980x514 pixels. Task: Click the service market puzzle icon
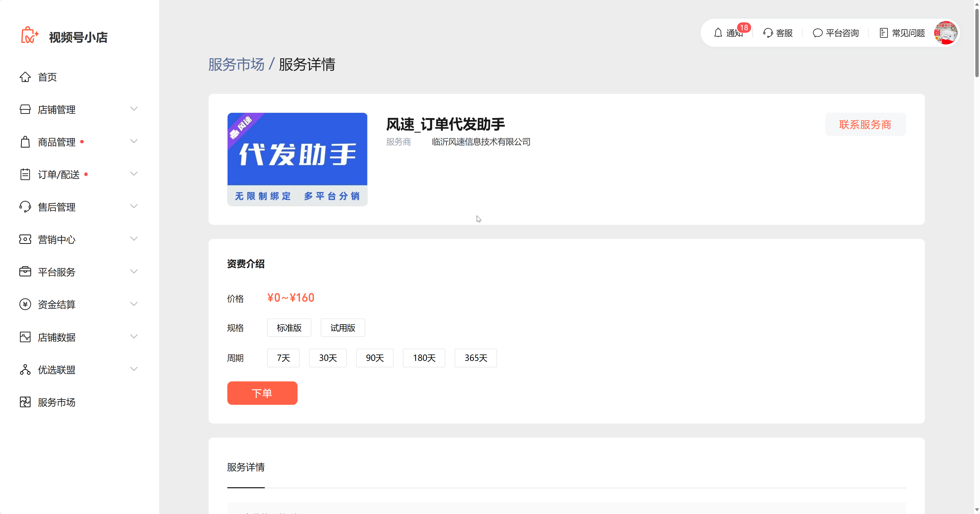point(25,402)
